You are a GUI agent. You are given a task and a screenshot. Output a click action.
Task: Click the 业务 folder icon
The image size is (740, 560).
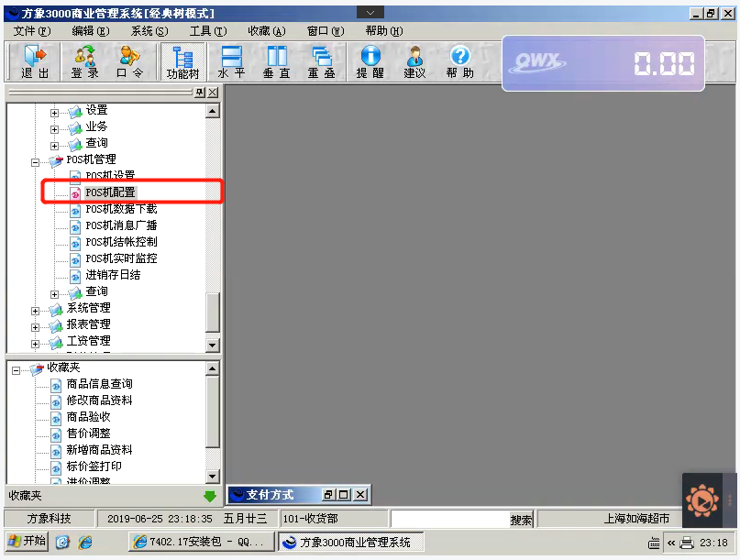point(75,127)
